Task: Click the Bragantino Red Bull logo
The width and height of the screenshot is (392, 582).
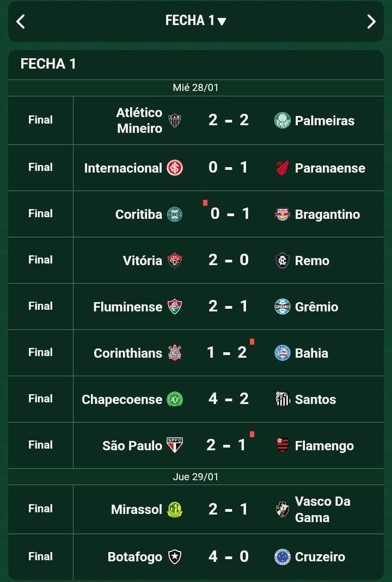Action: pyautogui.click(x=282, y=214)
